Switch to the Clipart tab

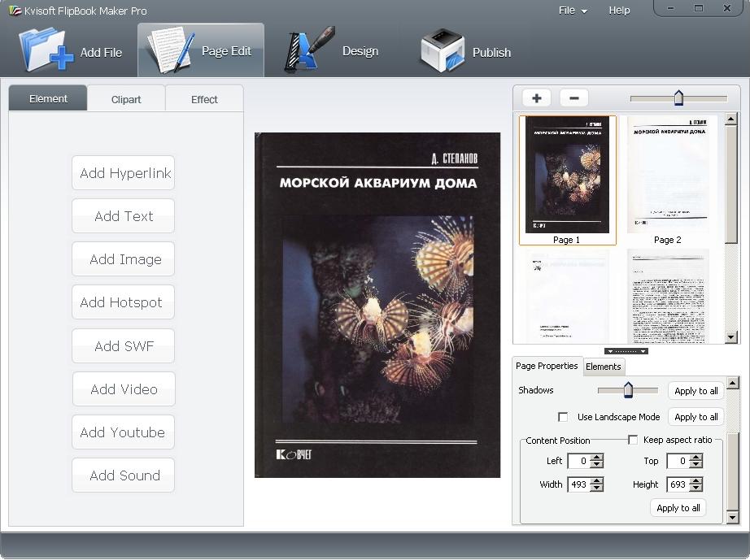[126, 99]
